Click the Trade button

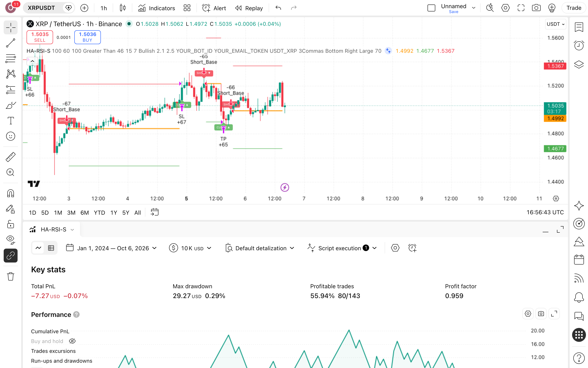pyautogui.click(x=574, y=8)
